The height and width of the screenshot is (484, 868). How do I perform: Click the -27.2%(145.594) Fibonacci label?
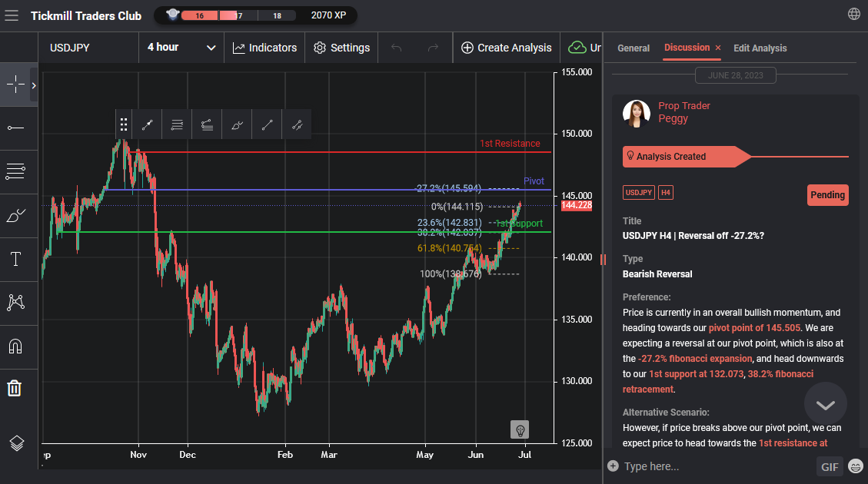448,189
